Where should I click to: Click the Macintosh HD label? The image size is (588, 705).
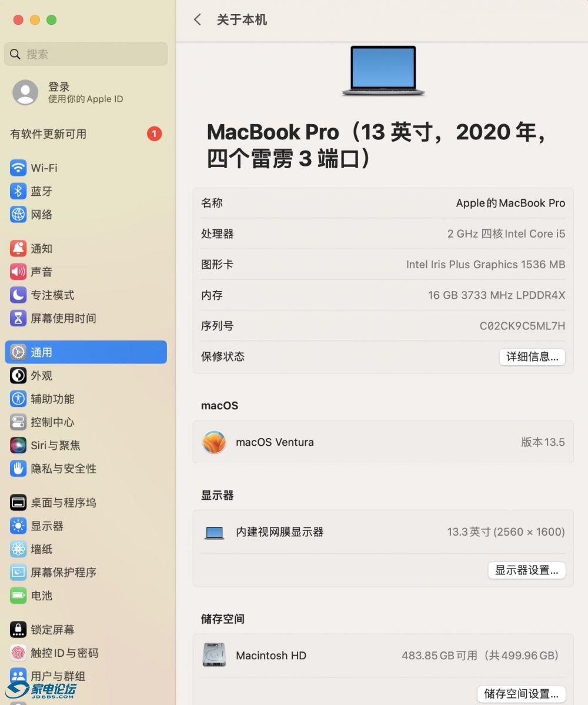[271, 655]
